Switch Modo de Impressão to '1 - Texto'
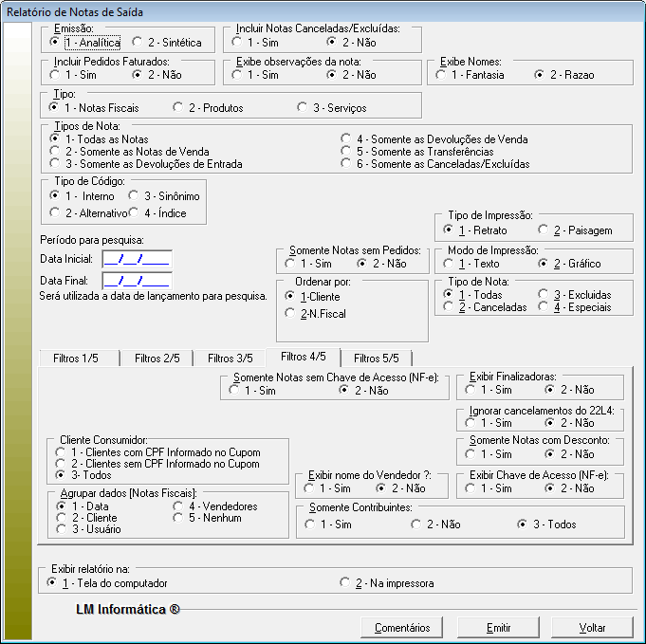Viewport: 646px width, 644px height. click(x=451, y=263)
